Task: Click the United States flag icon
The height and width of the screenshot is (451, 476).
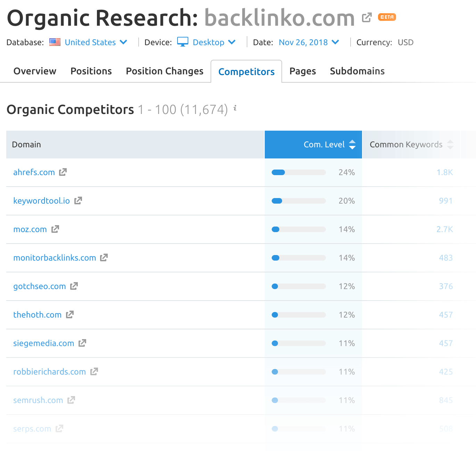Action: (55, 42)
